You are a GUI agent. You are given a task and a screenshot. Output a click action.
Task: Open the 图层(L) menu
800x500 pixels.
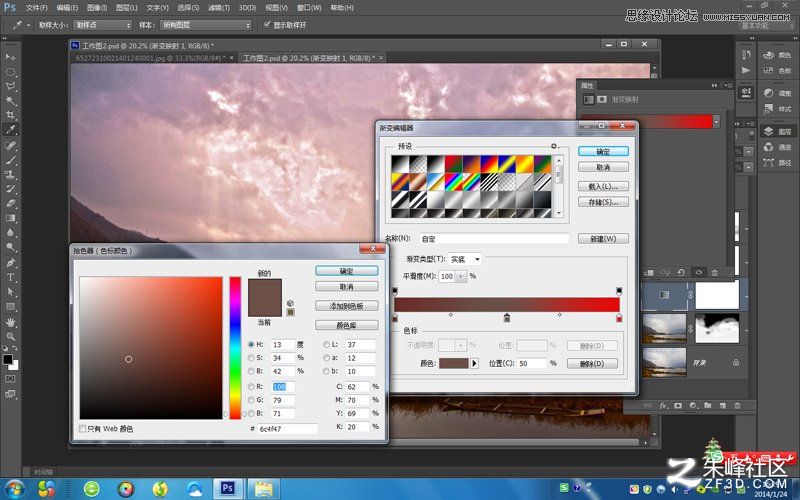point(127,8)
